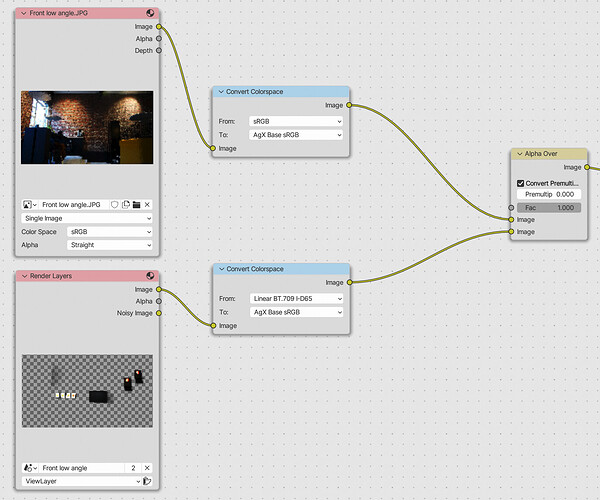Click the Fac slider in Alpha Over

click(x=549, y=208)
